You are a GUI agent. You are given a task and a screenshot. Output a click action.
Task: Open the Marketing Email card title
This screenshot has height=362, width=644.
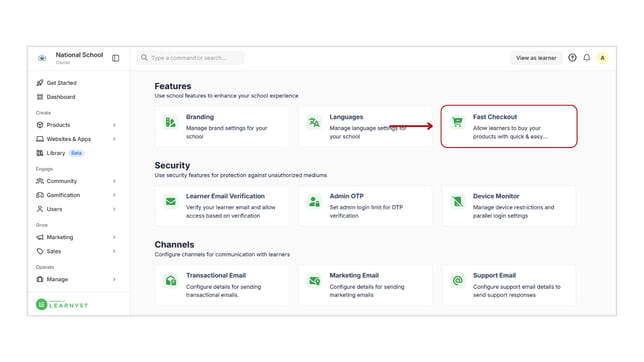click(x=354, y=275)
